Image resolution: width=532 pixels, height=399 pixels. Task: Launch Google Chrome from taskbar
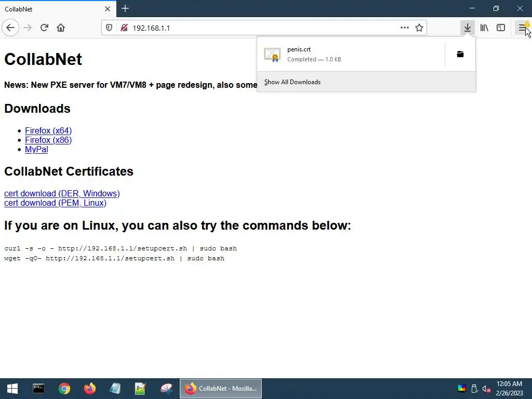click(x=64, y=389)
